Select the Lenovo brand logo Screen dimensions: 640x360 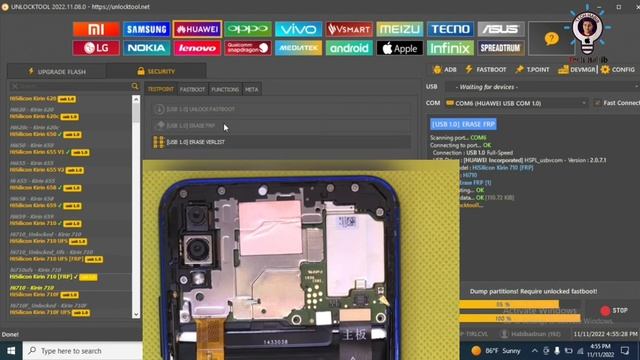(197, 48)
